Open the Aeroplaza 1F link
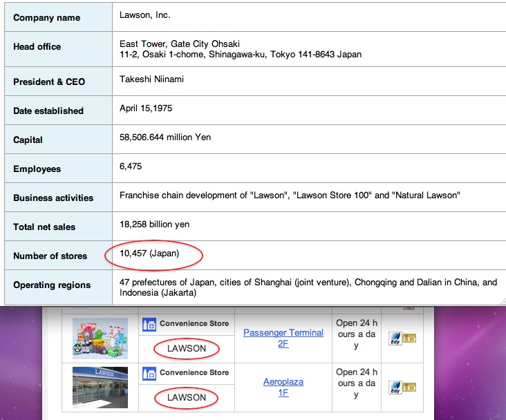 (x=283, y=387)
